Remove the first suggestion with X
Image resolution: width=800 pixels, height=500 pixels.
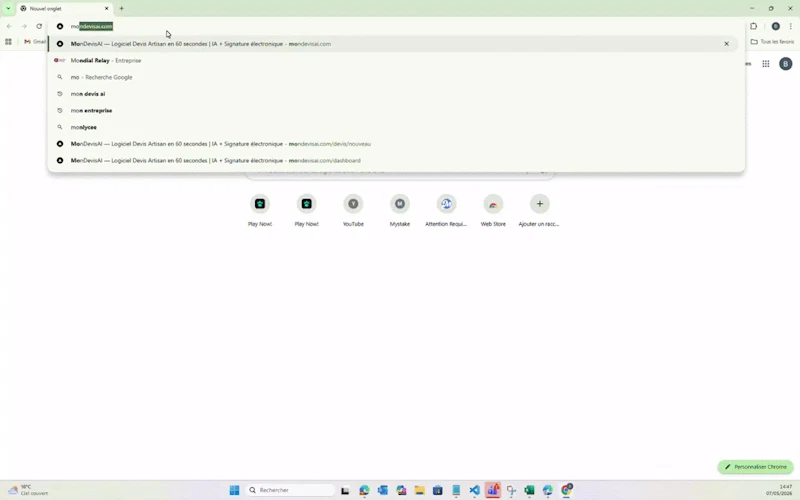click(x=727, y=44)
